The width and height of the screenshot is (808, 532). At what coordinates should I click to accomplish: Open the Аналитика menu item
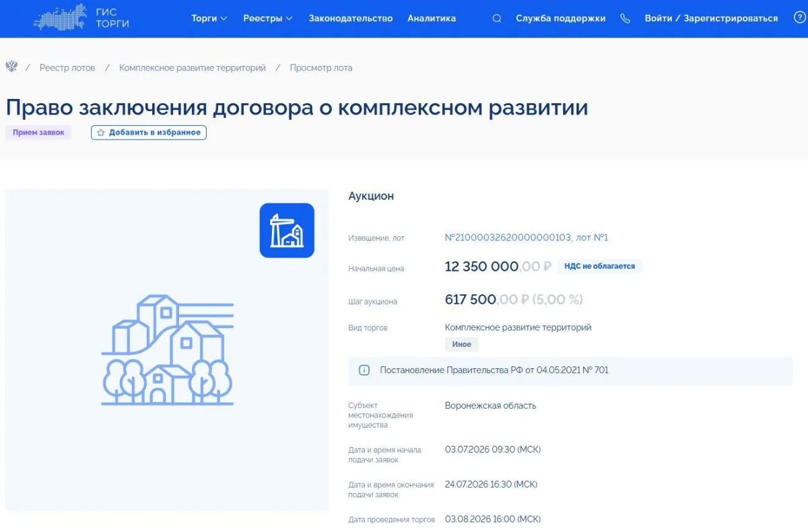coord(432,18)
